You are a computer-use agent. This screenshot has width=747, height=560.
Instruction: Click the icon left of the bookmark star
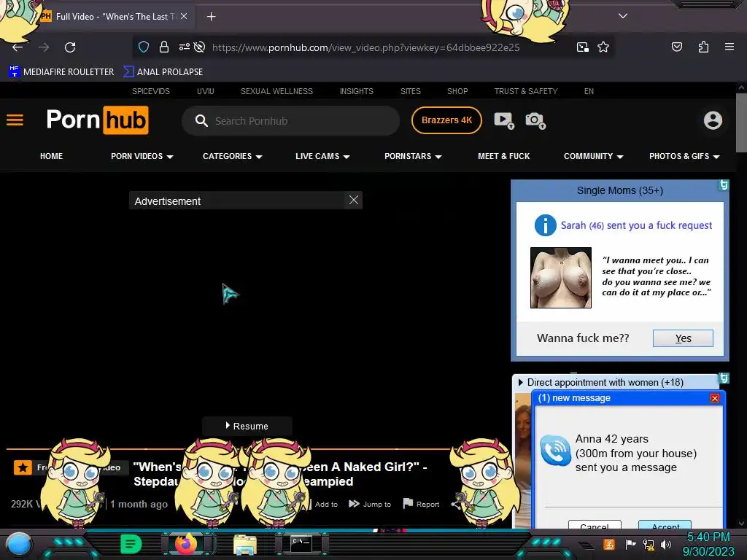(x=582, y=47)
